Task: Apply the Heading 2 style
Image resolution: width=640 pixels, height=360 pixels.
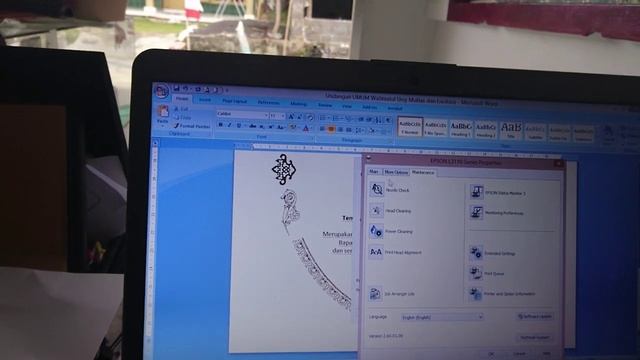Action: tap(485, 129)
